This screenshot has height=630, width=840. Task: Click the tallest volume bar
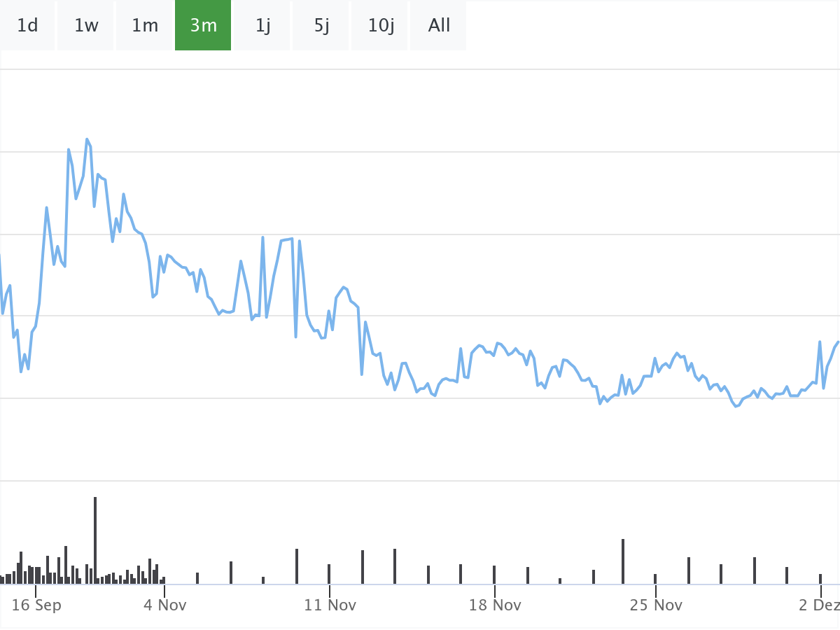95,539
